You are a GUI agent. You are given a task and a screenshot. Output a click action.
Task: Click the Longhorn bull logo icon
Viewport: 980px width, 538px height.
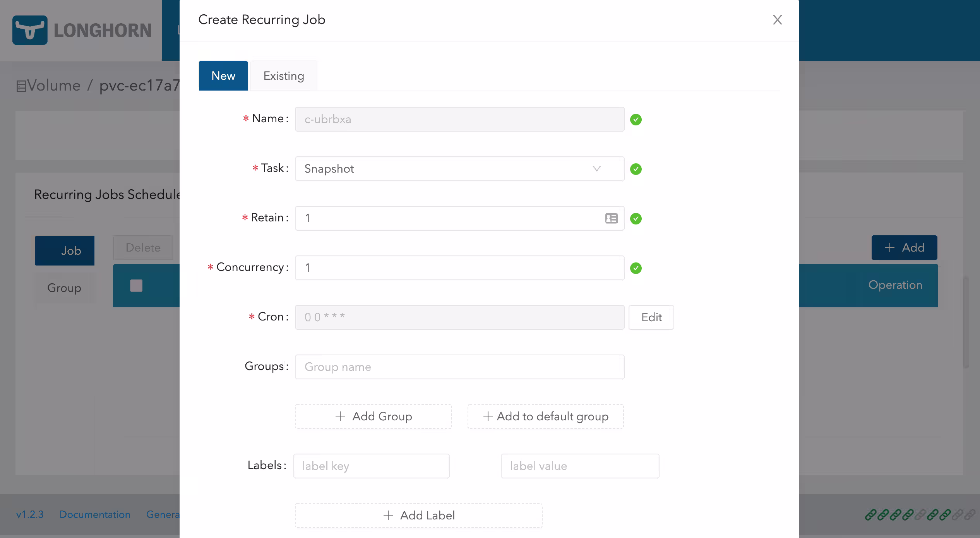pos(30,30)
